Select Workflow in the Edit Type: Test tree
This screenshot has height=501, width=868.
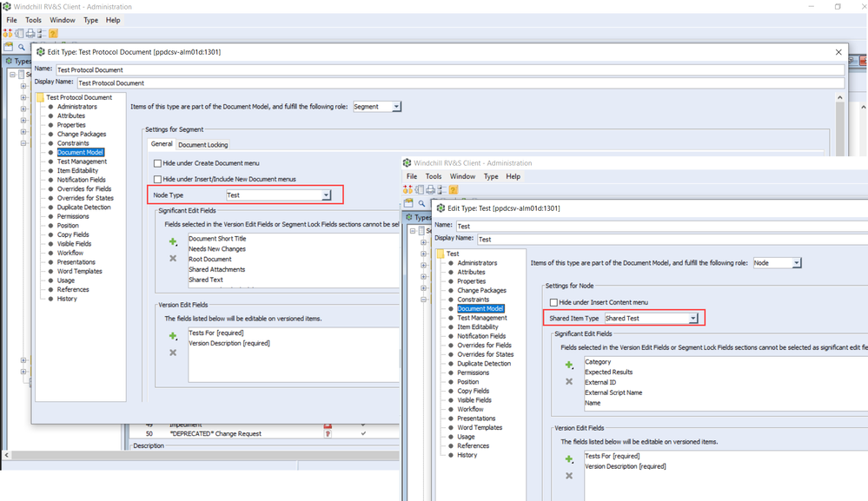[x=471, y=409]
